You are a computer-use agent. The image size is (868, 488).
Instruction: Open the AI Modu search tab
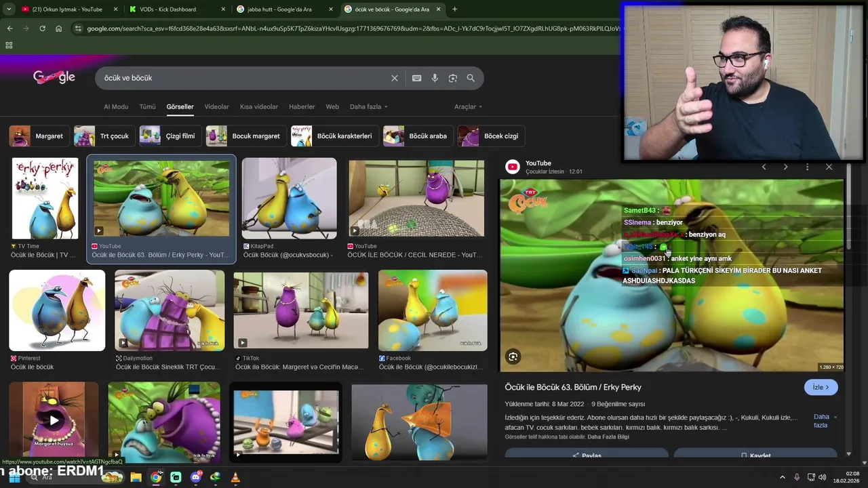(x=116, y=106)
